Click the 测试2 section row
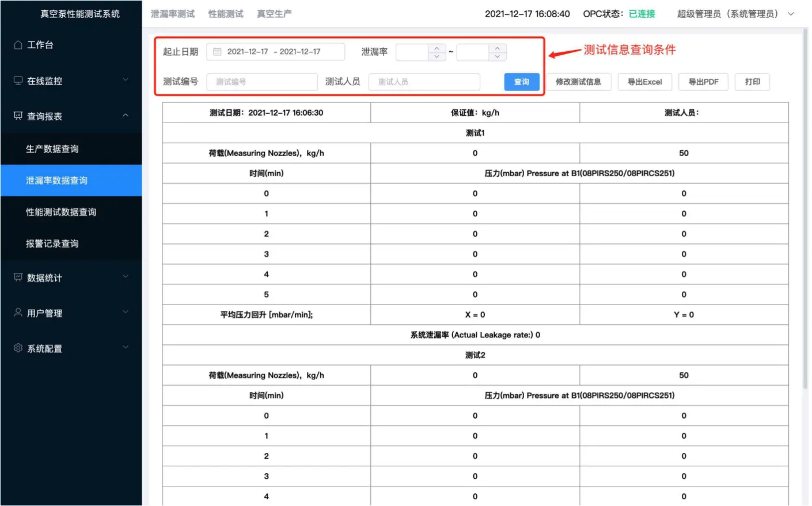Viewport: 812px width, 506px height. 475,355
